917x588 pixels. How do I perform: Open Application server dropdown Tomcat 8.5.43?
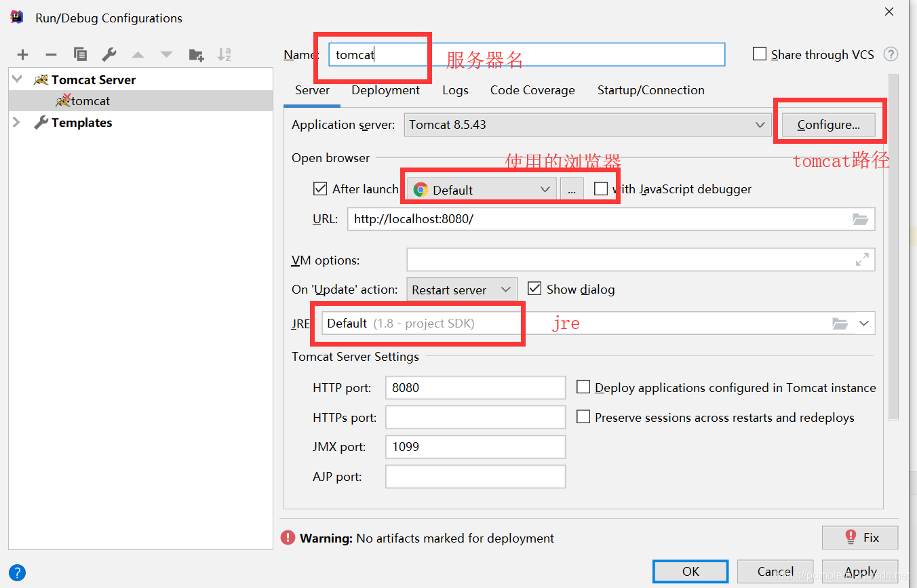tap(587, 125)
